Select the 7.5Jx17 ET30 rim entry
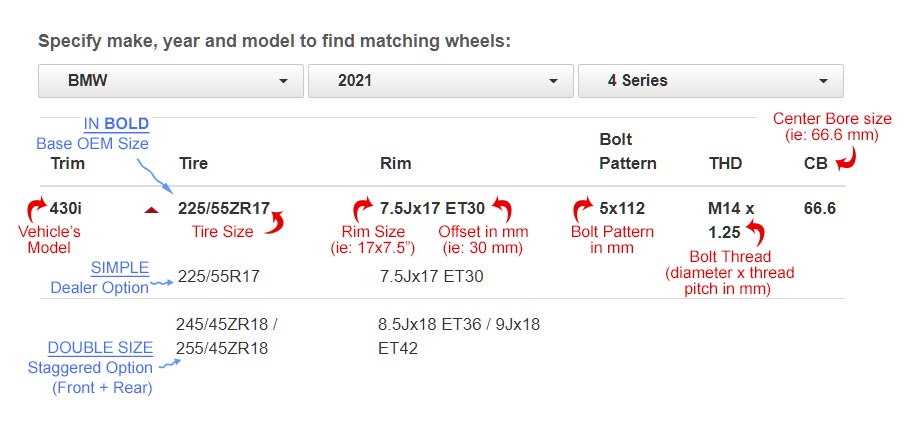 click(432, 209)
